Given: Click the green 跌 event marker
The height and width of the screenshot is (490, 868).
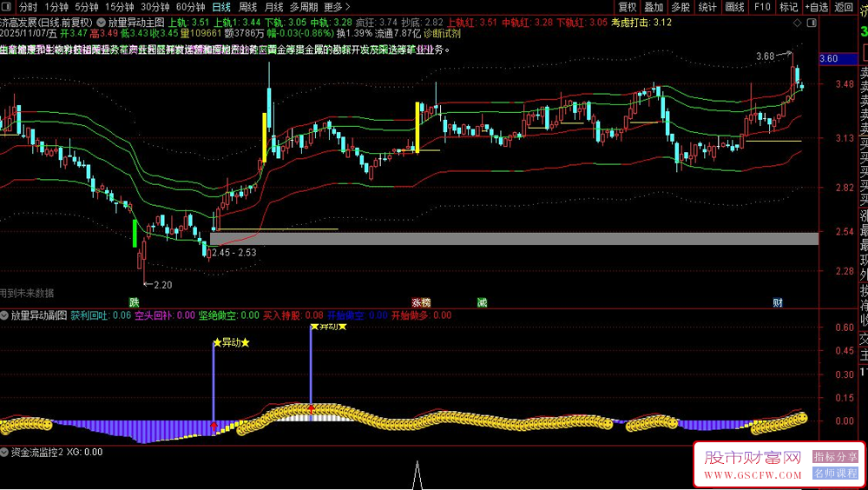Looking at the screenshot, I should click(134, 302).
